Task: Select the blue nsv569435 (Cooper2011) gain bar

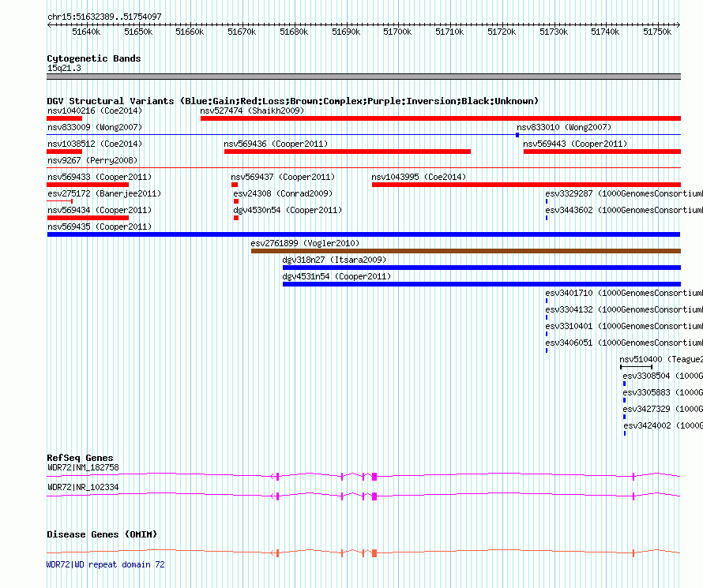Action: 363,234
